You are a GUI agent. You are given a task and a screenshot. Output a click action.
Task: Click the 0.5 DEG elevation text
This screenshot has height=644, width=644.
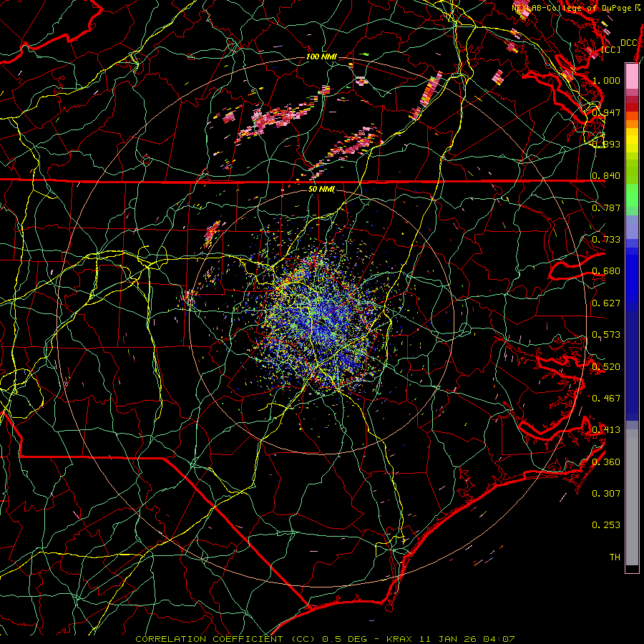coord(343,639)
